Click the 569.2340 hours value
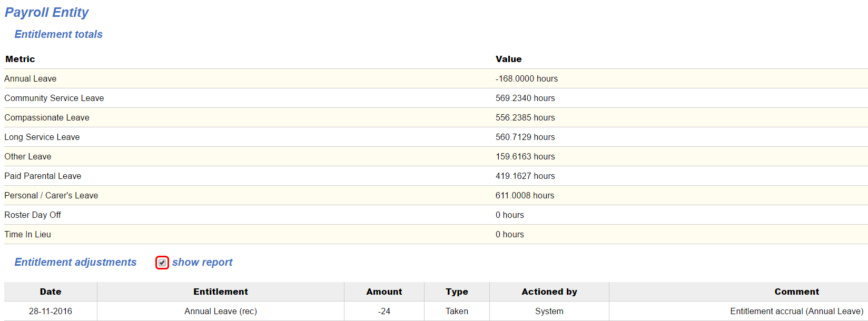 click(x=525, y=98)
